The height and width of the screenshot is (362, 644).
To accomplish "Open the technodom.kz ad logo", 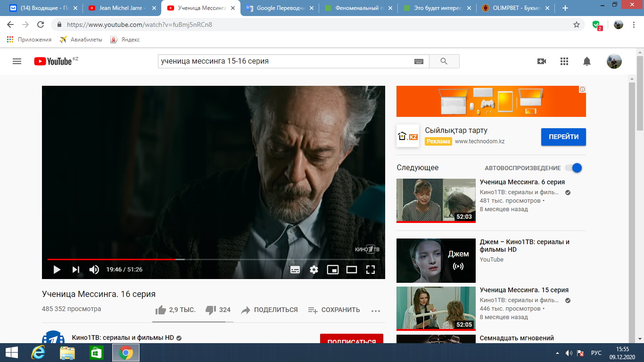I will pyautogui.click(x=408, y=136).
